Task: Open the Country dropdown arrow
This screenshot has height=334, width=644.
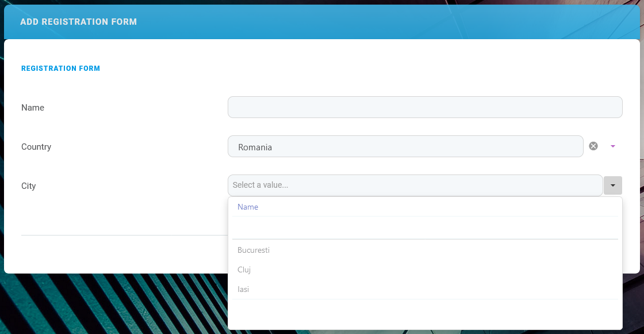Action: tap(612, 146)
